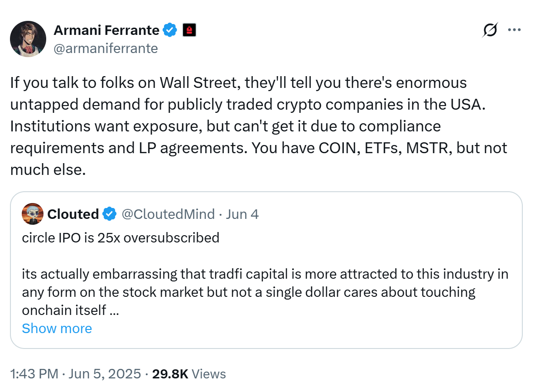Click the Jun 4 quoted post date

coord(242,214)
